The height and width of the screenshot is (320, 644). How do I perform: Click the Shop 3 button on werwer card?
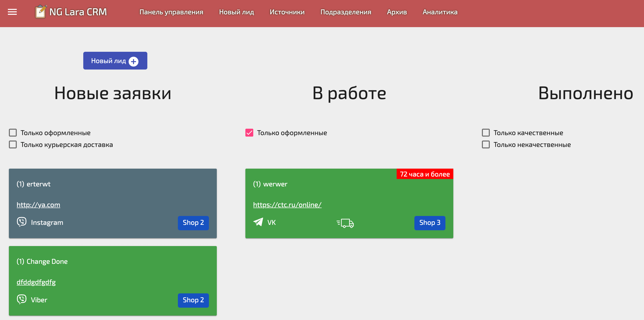[x=429, y=223]
